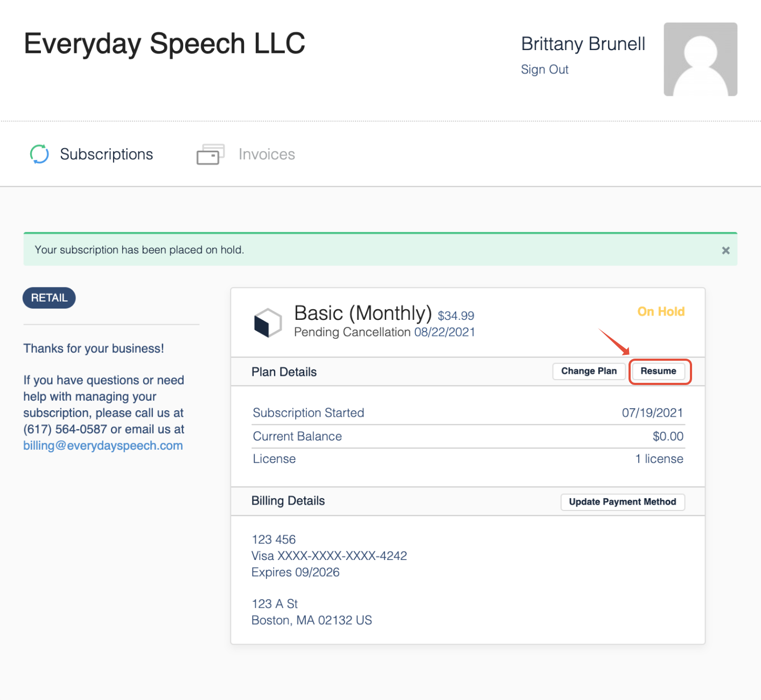Click the On Hold status label
Screen dimensions: 761x700
point(661,312)
